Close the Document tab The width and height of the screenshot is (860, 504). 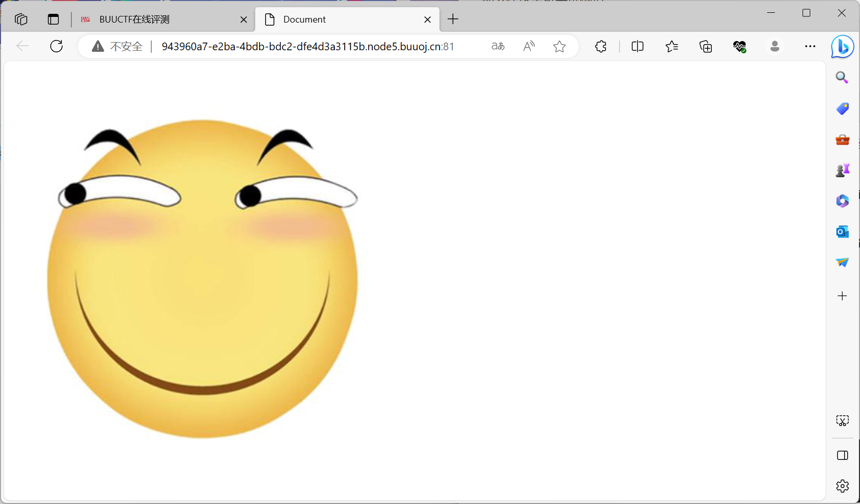tap(428, 19)
